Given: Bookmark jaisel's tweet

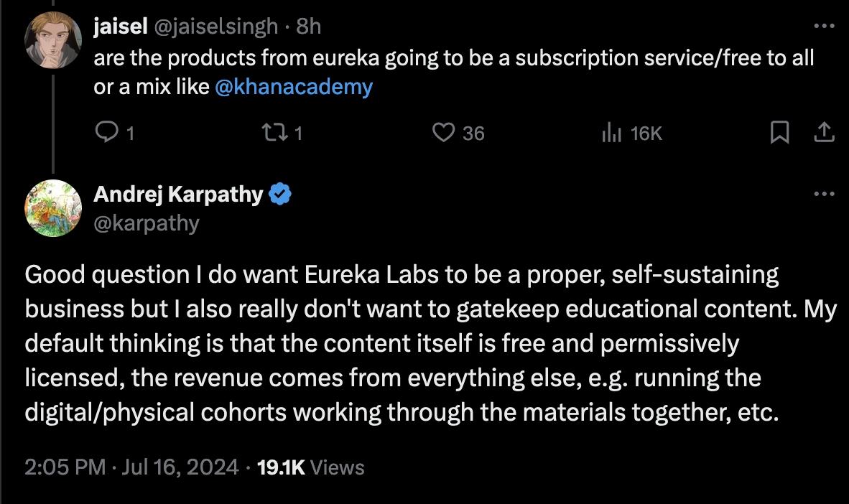Looking at the screenshot, I should tap(779, 132).
